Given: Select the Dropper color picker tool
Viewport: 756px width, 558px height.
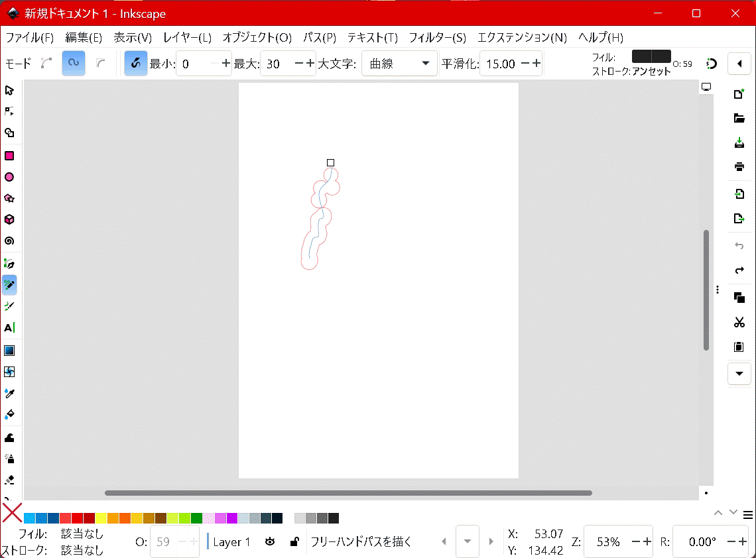Looking at the screenshot, I should (x=9, y=393).
